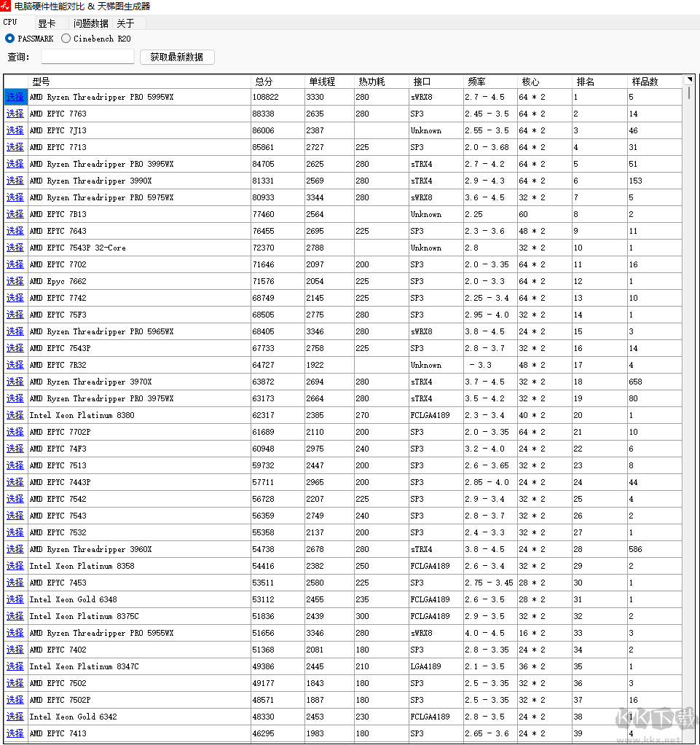Click the app logo icon in title bar
The height and width of the screenshot is (745, 700).
(6, 6)
